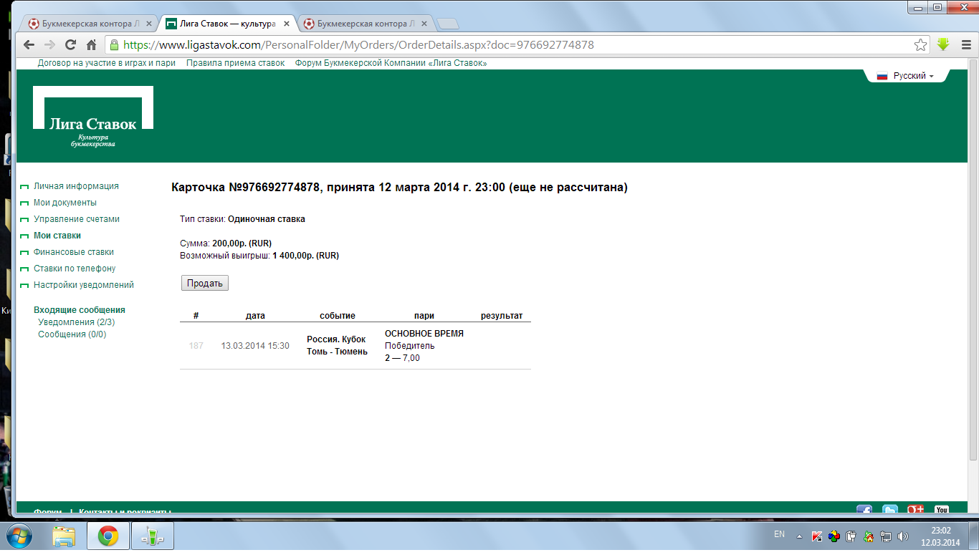Click the Лига Ставок logo

[93, 116]
